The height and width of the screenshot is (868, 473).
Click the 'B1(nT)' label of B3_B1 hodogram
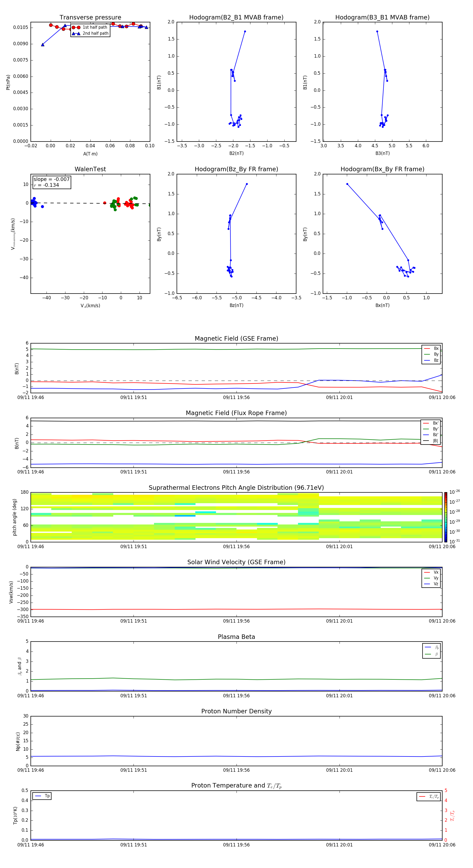point(305,82)
